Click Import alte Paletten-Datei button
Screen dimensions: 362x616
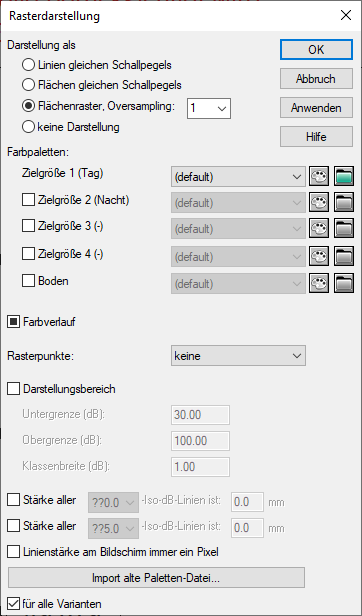pyautogui.click(x=156, y=578)
